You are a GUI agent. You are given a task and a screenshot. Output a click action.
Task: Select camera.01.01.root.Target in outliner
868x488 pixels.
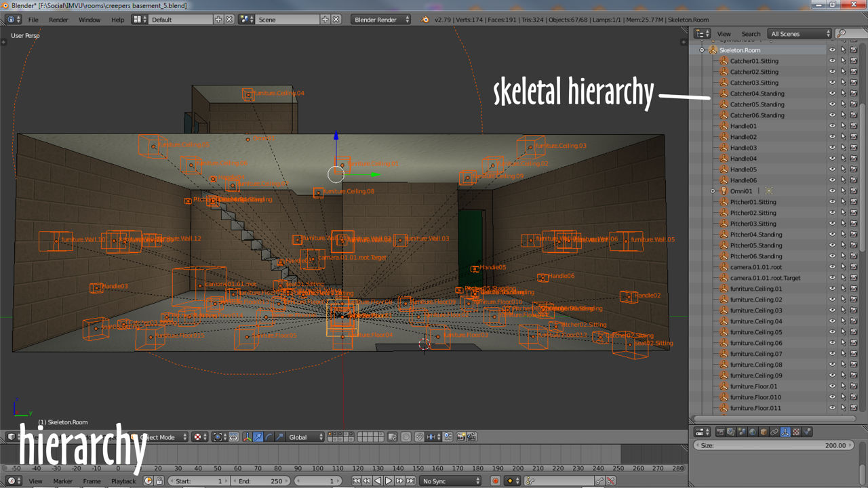click(765, 278)
